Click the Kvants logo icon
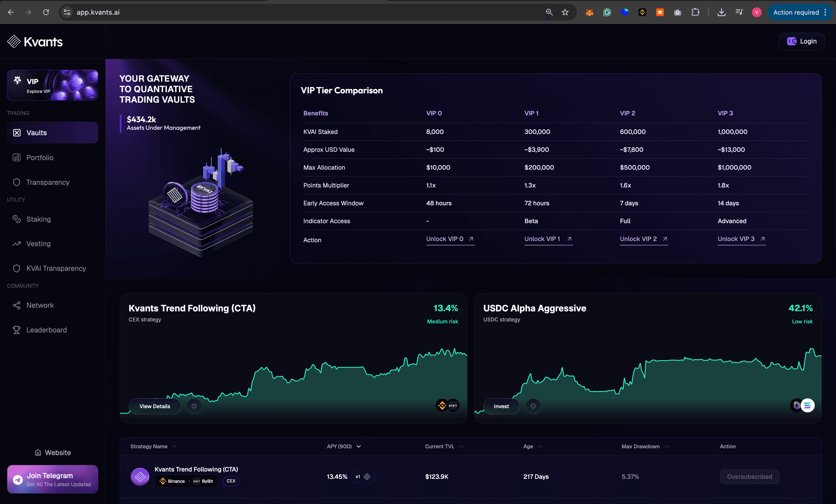This screenshot has height=504, width=836. 14,42
